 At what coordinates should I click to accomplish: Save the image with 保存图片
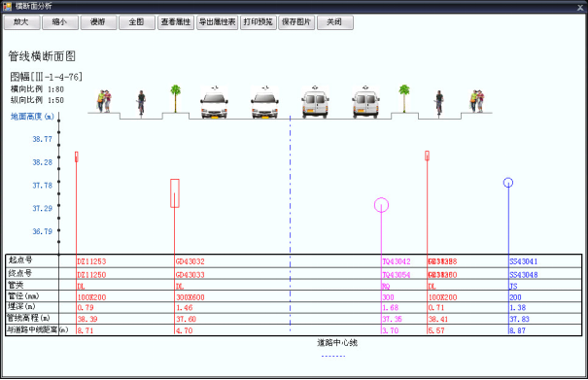tap(296, 22)
